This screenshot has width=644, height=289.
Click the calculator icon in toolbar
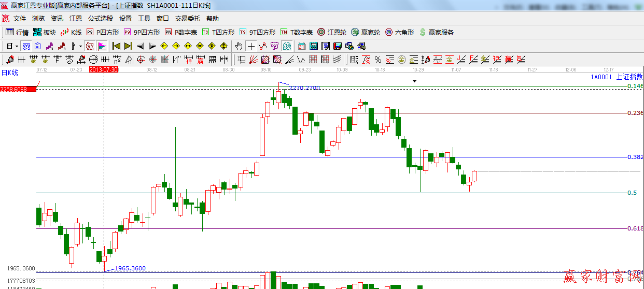314,46
